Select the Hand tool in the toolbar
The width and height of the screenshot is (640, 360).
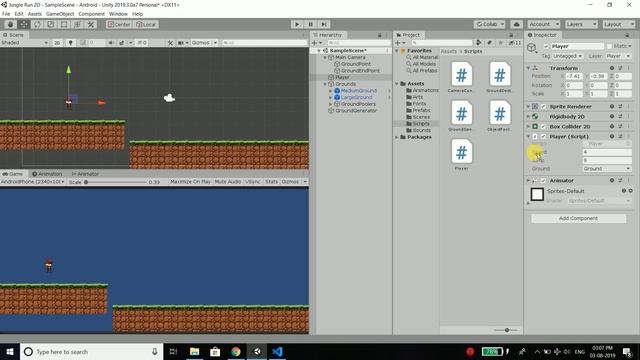[x=11, y=24]
